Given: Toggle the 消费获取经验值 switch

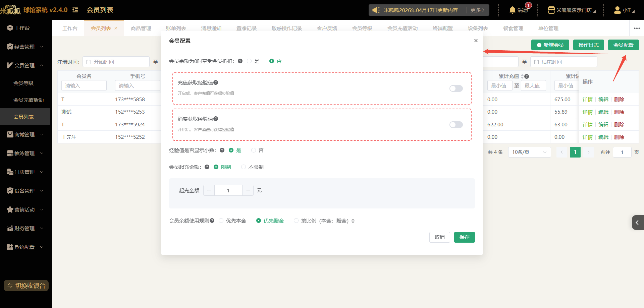Looking at the screenshot, I should [x=456, y=125].
